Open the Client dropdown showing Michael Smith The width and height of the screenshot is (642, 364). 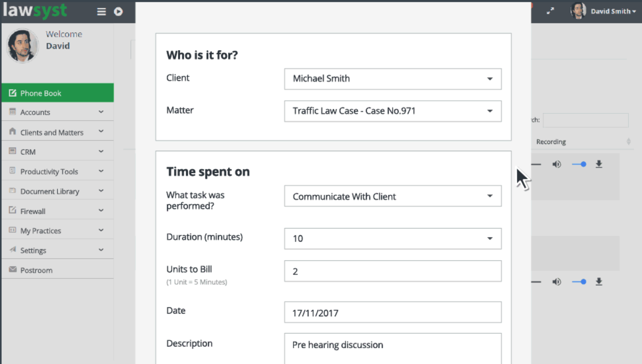(392, 79)
